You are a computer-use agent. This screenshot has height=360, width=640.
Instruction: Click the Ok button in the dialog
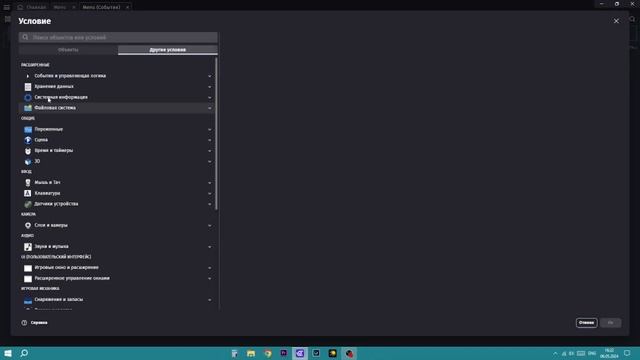(x=611, y=322)
